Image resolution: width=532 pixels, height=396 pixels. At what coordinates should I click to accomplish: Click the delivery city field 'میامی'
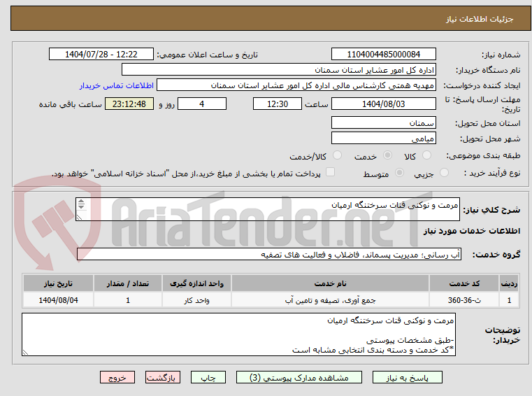click(x=383, y=139)
